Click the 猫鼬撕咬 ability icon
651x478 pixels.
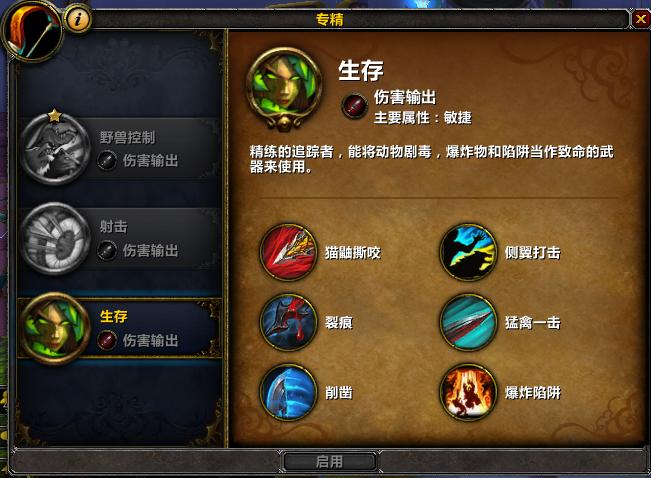coord(289,252)
